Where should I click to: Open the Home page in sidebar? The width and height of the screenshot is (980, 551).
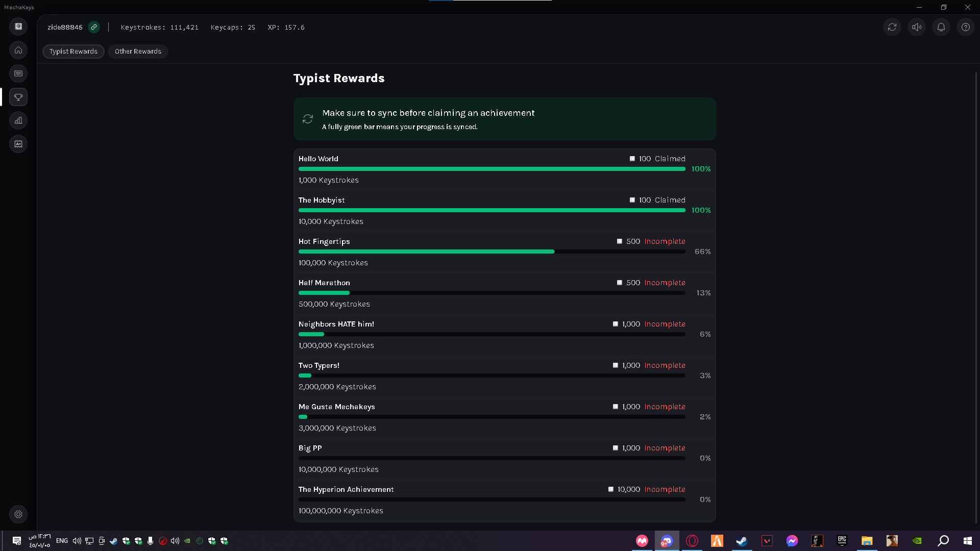[18, 50]
